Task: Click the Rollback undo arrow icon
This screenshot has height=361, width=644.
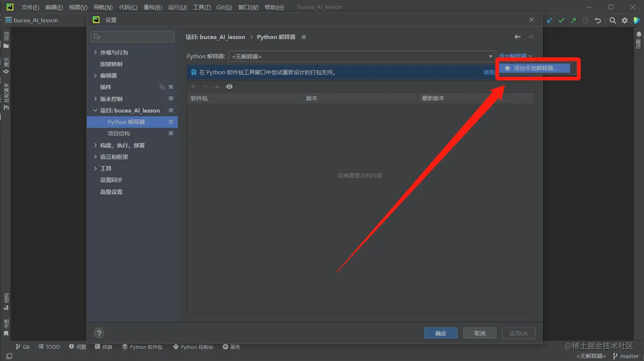Action: [x=598, y=20]
